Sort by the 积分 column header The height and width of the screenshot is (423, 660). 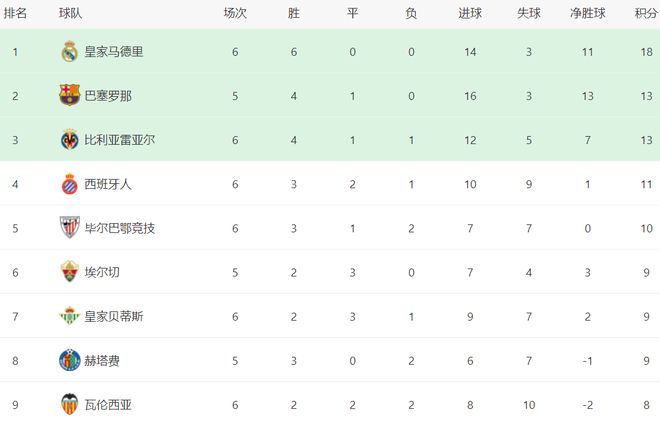click(645, 13)
